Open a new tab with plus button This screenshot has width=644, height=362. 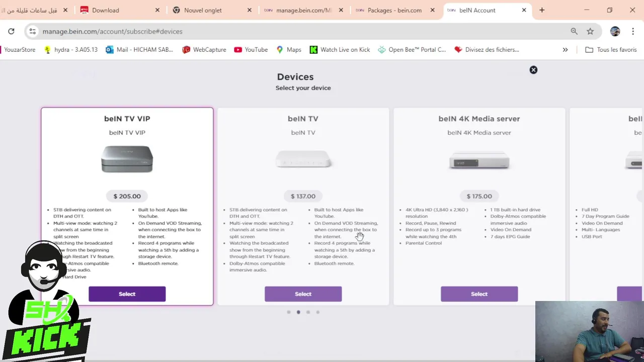click(x=542, y=10)
